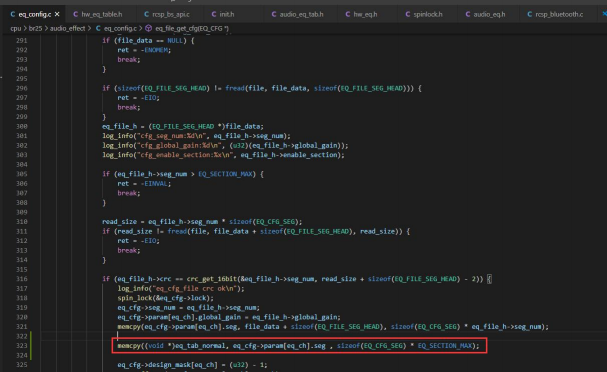
Task: Open the spinlock.h tab
Action: point(427,14)
